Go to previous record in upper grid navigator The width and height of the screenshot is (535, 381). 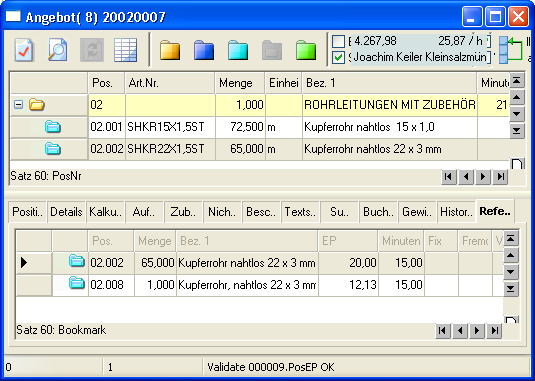coord(466,177)
